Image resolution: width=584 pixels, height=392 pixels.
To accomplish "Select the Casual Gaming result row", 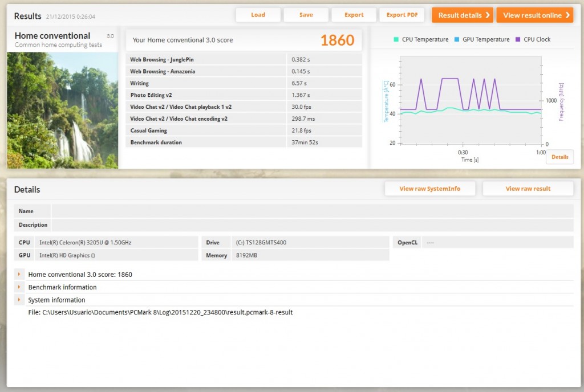I will pos(244,130).
